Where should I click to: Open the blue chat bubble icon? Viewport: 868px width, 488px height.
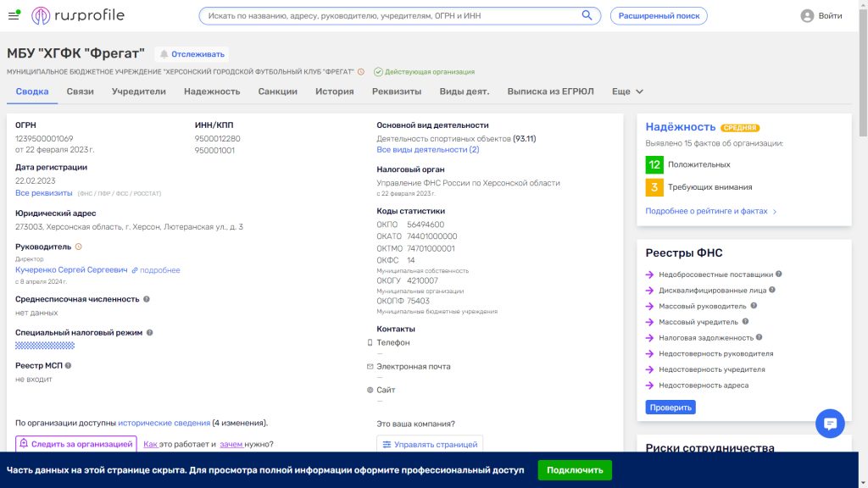[x=830, y=424]
